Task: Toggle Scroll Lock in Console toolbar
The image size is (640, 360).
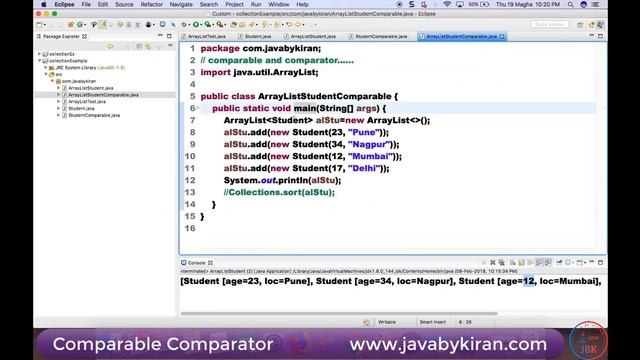Action: (x=521, y=262)
